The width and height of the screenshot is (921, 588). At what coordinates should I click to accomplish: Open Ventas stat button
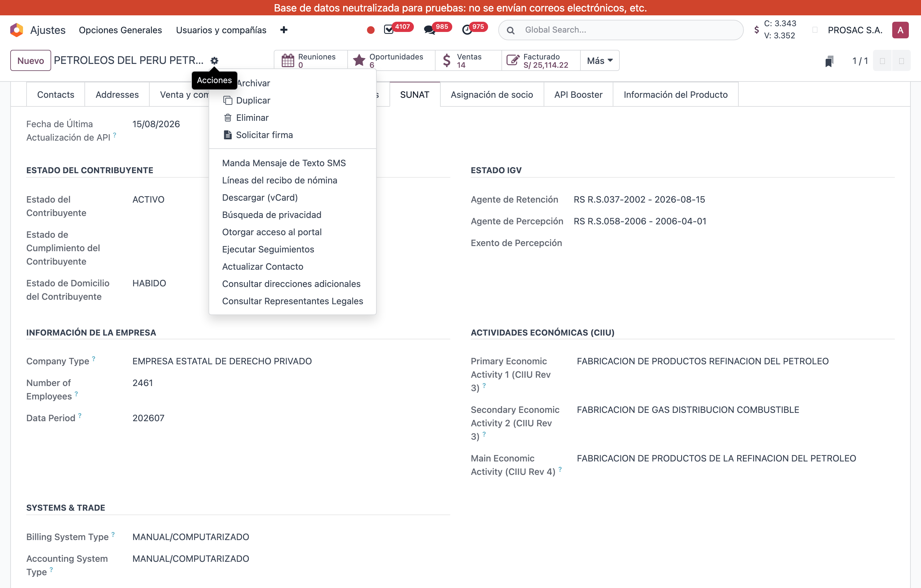pos(468,60)
